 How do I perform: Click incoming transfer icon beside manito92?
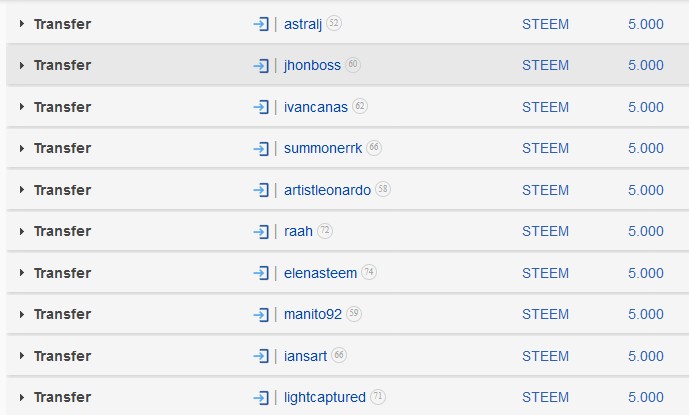coord(261,315)
